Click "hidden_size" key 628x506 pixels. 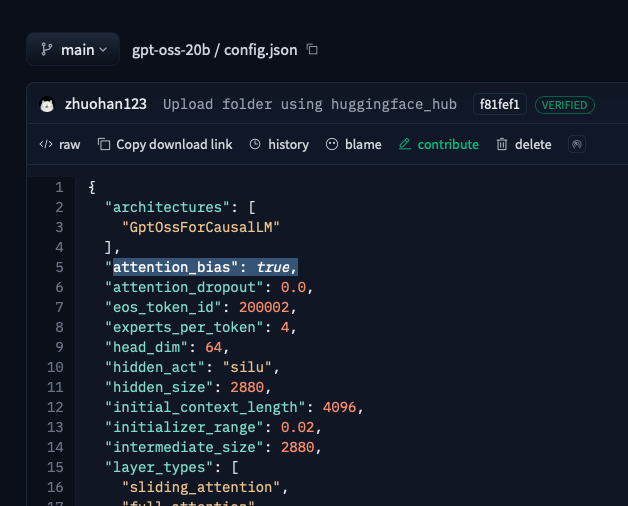point(159,387)
